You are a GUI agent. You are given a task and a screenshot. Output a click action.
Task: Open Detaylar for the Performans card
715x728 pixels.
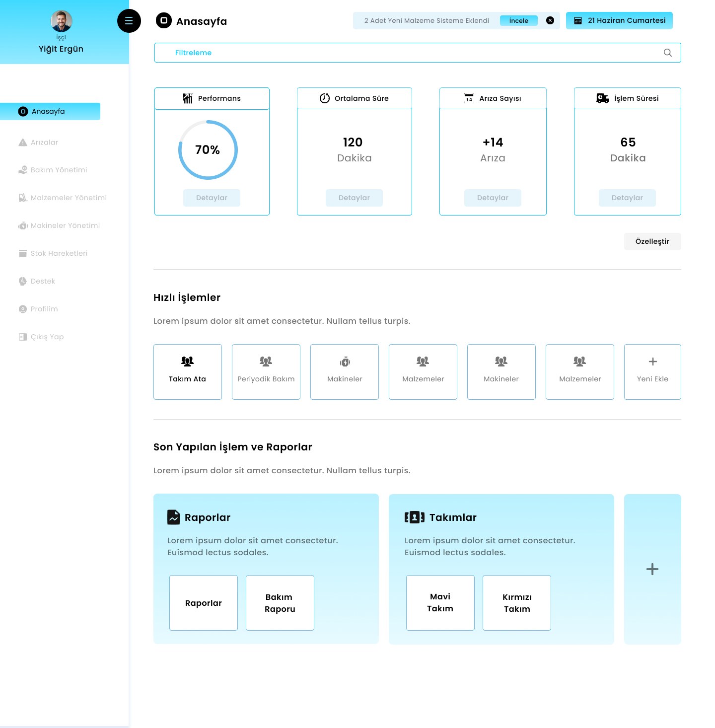point(212,198)
